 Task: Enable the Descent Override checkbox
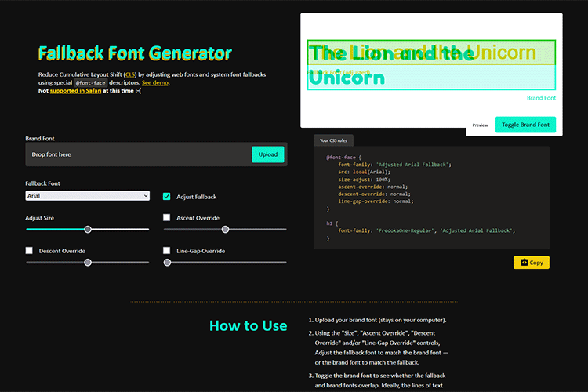click(x=30, y=251)
